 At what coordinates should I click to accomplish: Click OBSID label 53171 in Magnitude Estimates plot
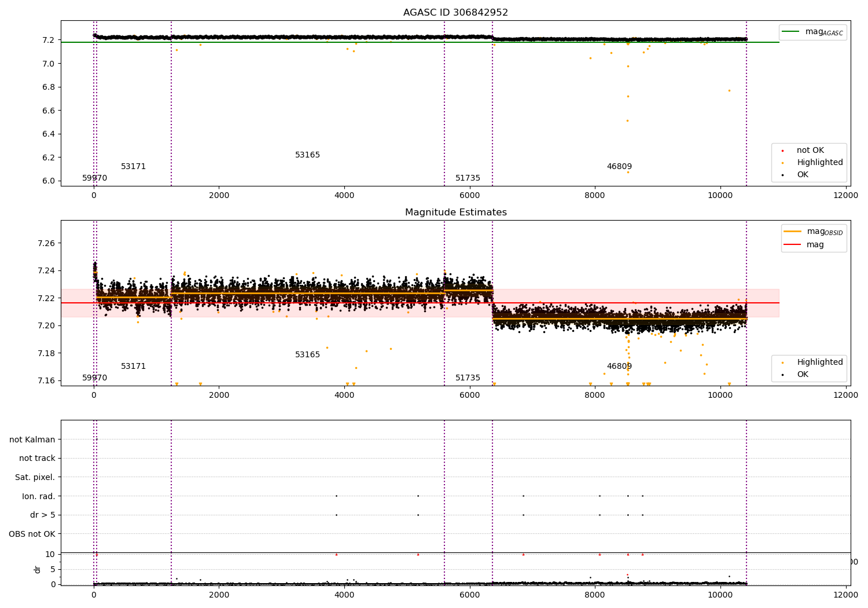(x=133, y=367)
